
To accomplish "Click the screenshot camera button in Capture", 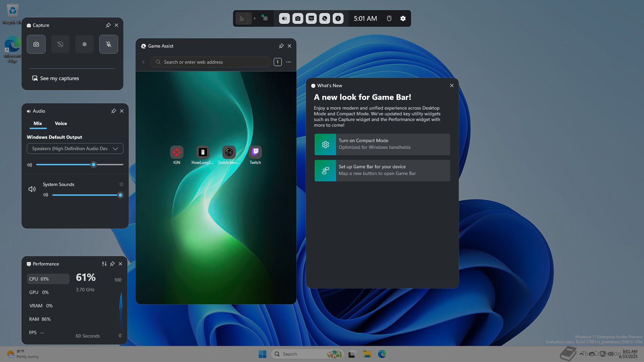I will (x=36, y=44).
